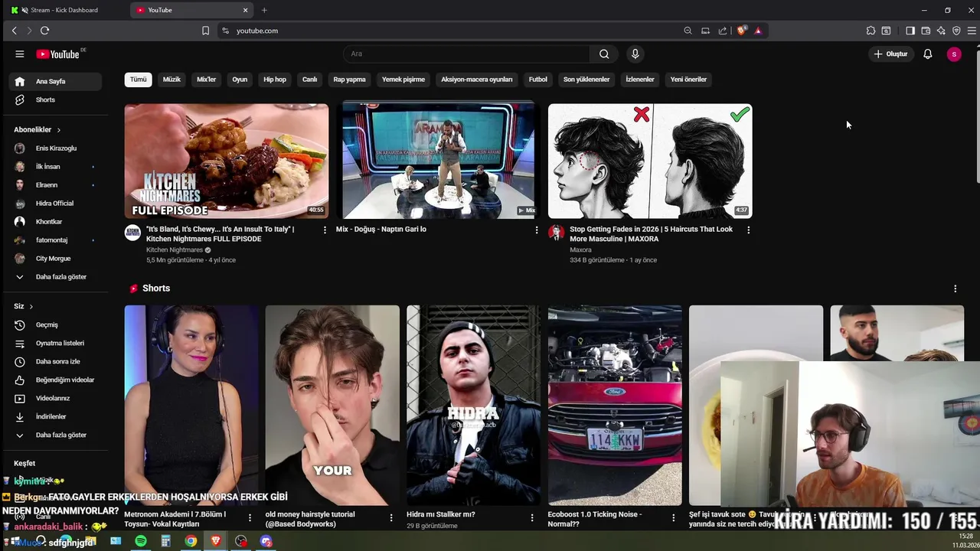Select the Tümü filter chip
Screen dimensions: 980x551
click(138, 80)
